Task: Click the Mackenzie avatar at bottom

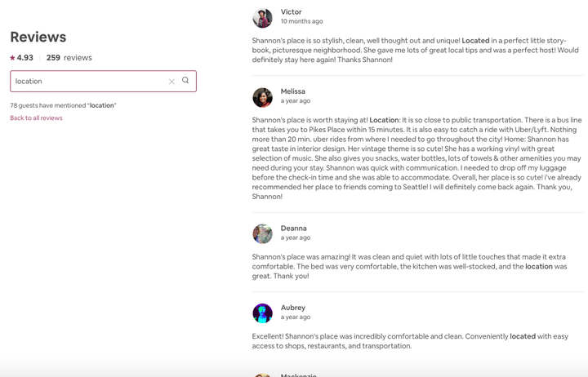Action: click(x=262, y=375)
